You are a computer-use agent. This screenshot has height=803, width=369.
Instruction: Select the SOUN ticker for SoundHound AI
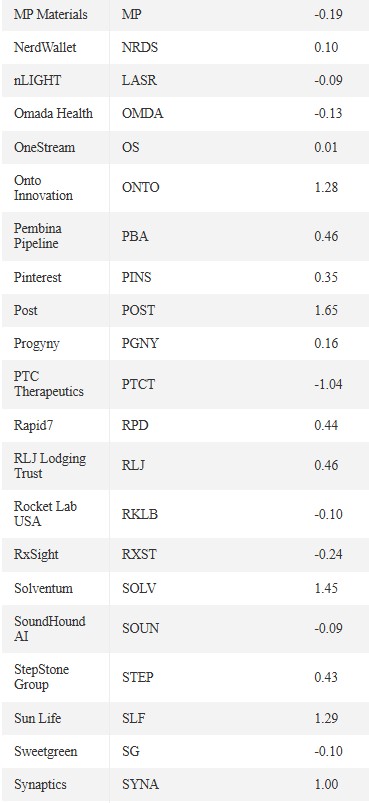[x=140, y=628]
